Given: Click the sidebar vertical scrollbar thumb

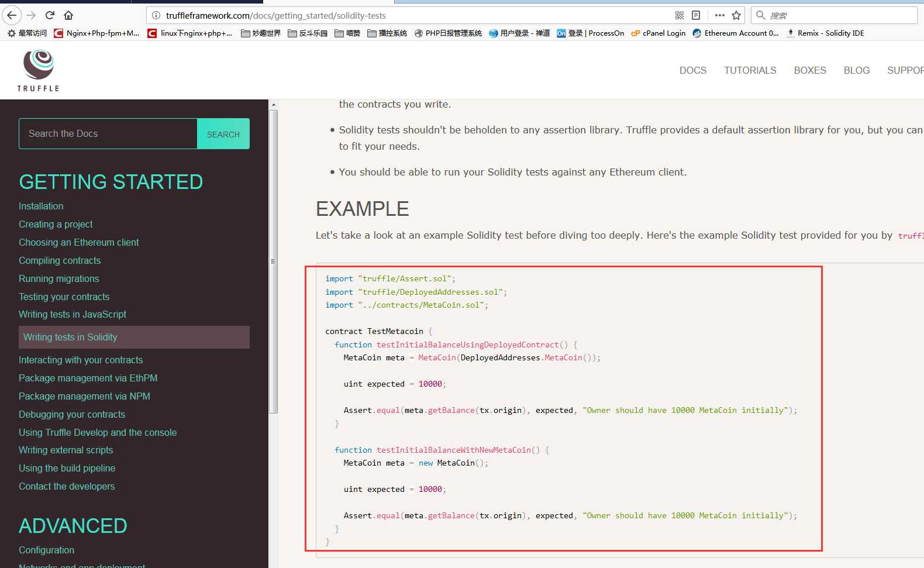Looking at the screenshot, I should (x=273, y=261).
